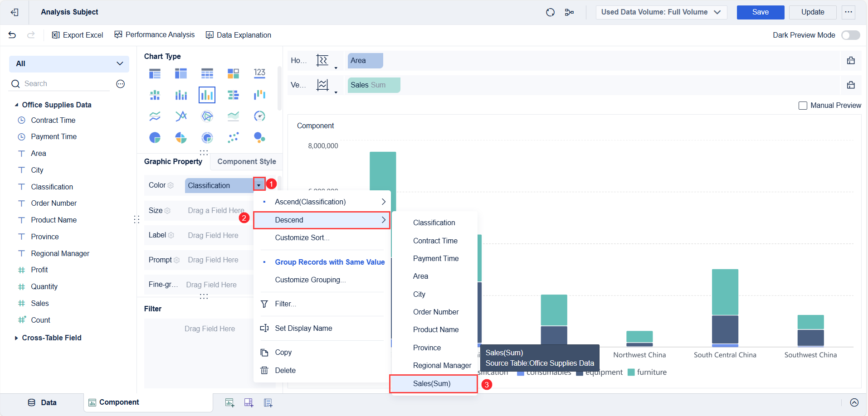
Task: Click the back/exit icon beside Analysis Subject
Action: pyautogui.click(x=15, y=12)
